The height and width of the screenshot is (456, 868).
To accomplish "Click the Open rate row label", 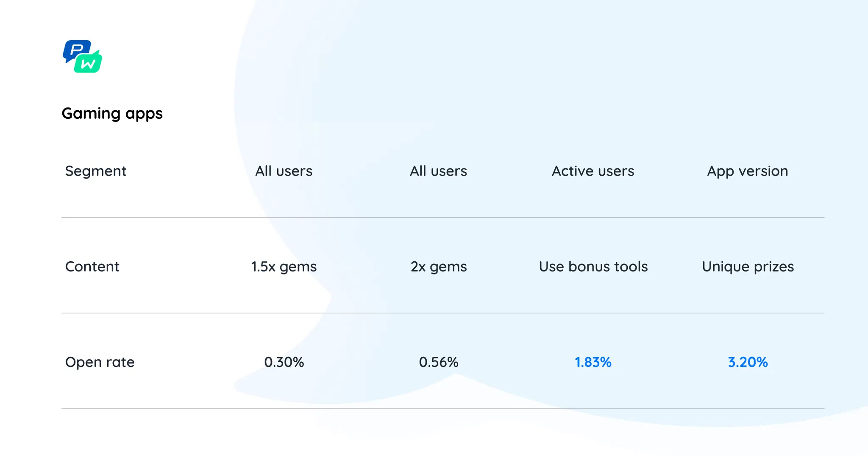I will (100, 362).
